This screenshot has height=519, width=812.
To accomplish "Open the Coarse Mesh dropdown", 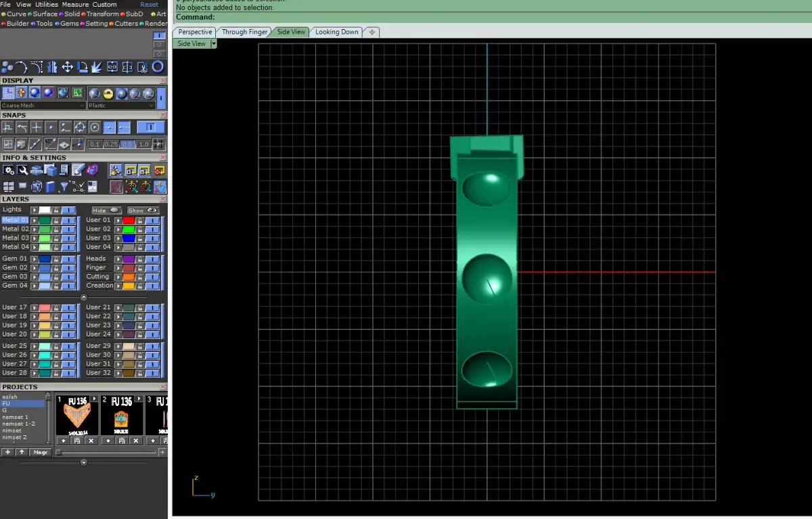I will 43,106.
